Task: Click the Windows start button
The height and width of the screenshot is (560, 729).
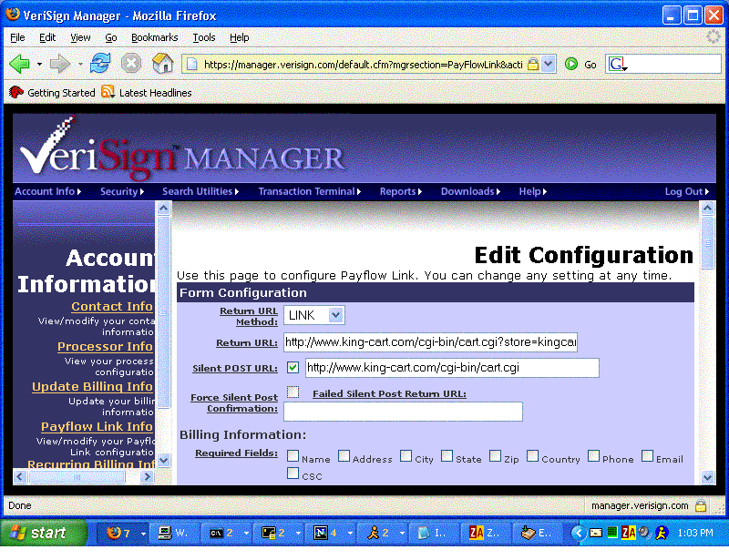Action: pyautogui.click(x=43, y=533)
